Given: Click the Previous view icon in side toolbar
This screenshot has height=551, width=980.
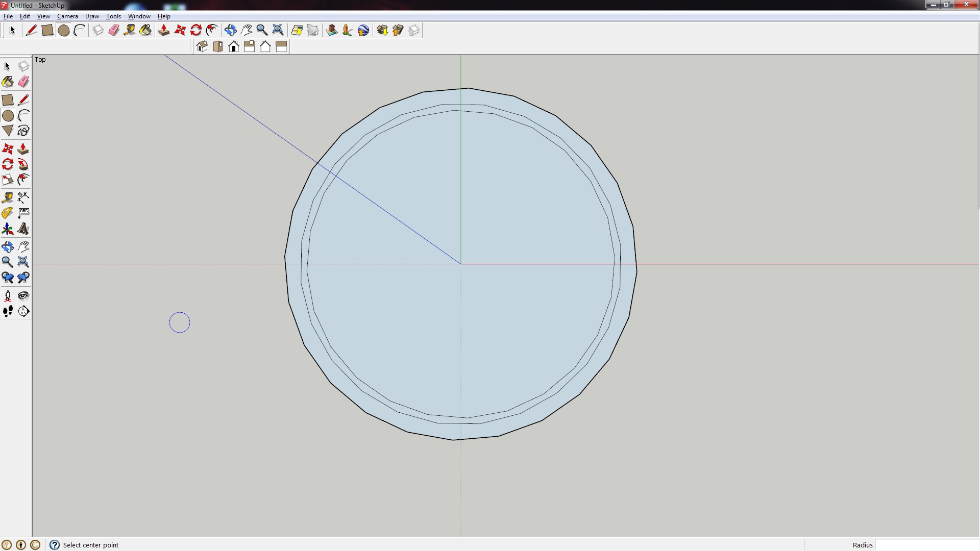Looking at the screenshot, I should click(8, 278).
